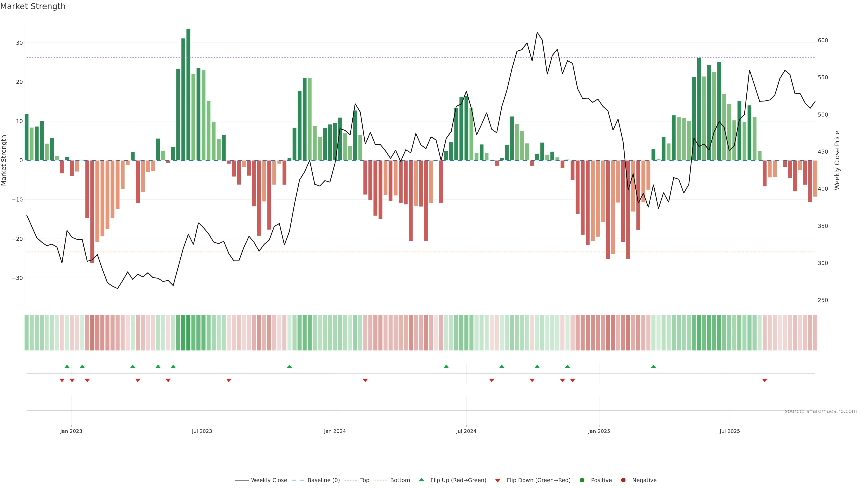Click the red Flip Down legend triangle
Image resolution: width=868 pixels, height=488 pixels.
[498, 481]
